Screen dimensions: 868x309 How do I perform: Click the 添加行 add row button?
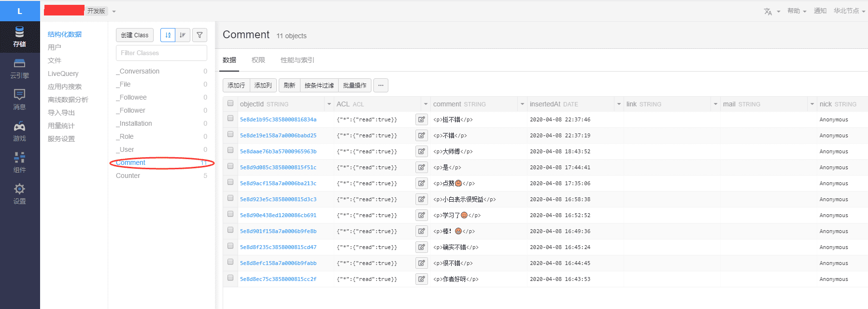[236, 85]
